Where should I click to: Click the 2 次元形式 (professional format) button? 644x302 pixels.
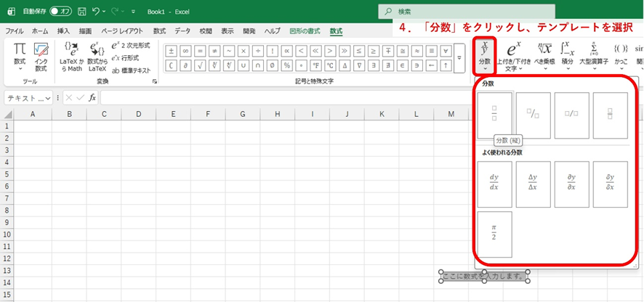point(132,46)
